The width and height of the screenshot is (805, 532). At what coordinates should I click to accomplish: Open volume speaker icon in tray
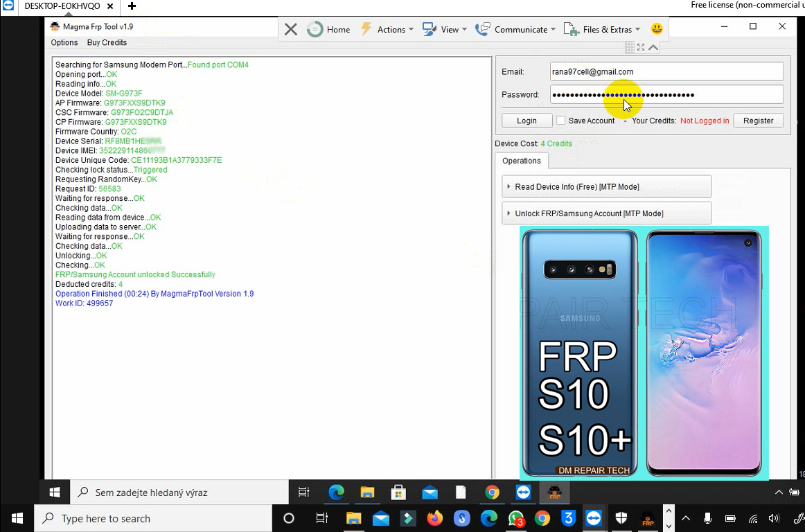pos(774,519)
